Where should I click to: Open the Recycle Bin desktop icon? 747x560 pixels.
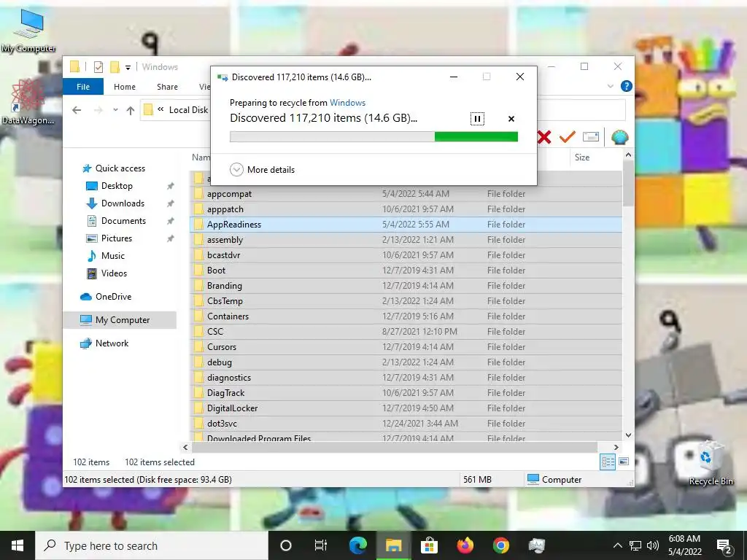(711, 464)
